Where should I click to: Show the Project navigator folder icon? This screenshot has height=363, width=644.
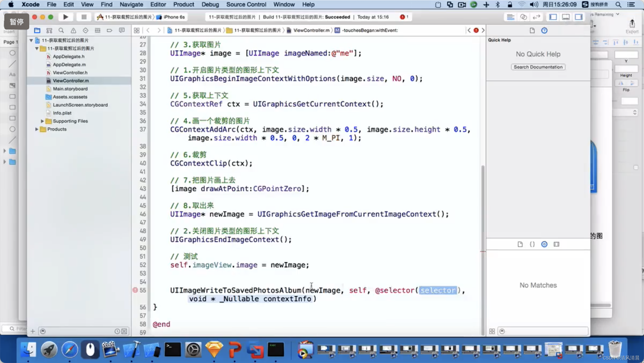[37, 30]
